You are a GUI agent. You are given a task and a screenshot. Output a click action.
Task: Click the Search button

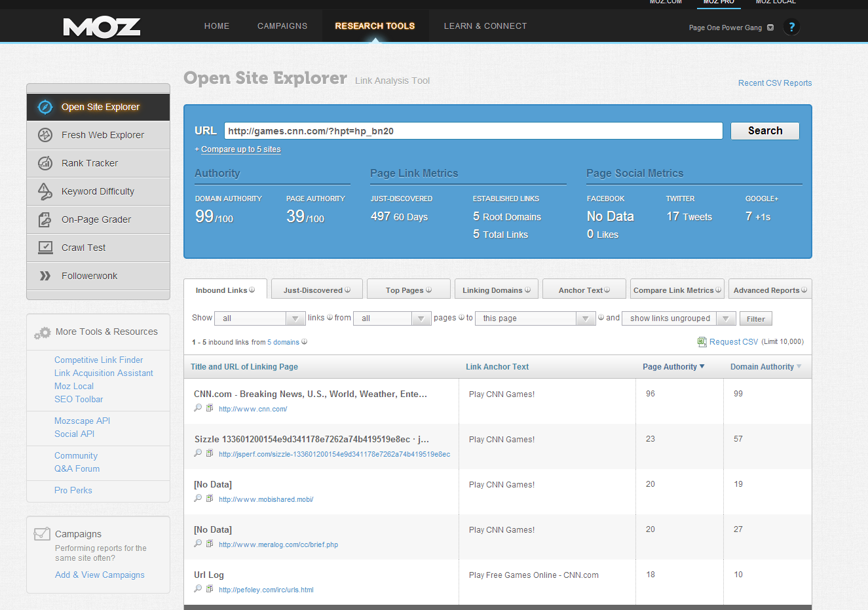point(765,131)
